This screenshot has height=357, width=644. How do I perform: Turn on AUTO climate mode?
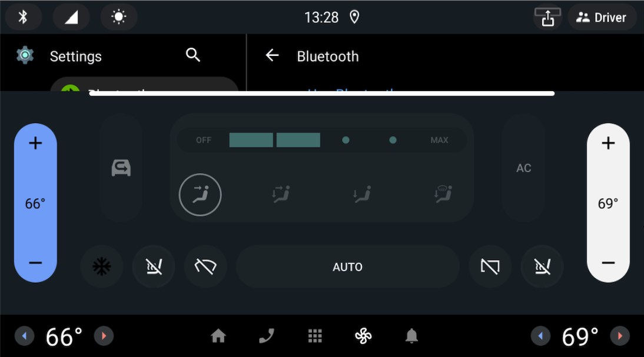347,267
